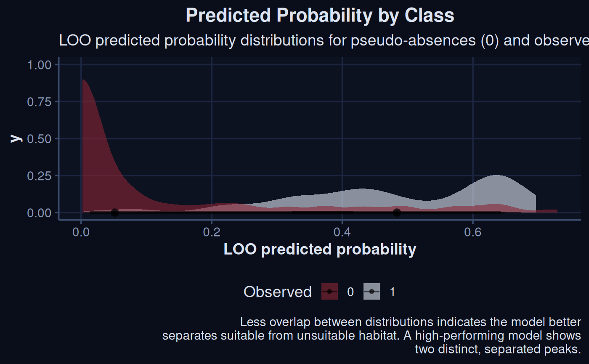Click the legend label 1
589x364 pixels.
click(393, 292)
